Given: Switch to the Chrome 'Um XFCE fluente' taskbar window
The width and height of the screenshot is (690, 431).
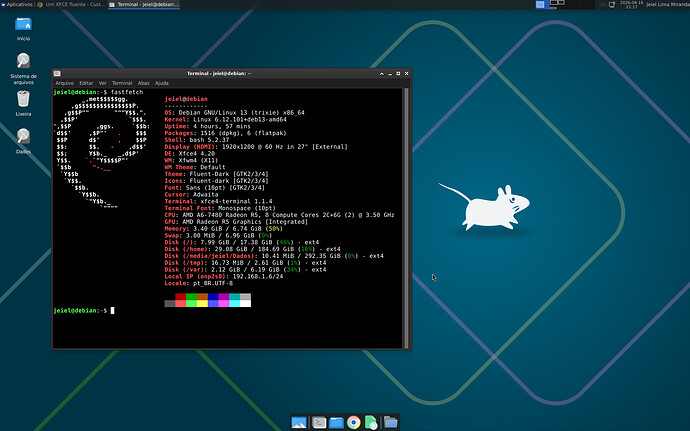Looking at the screenshot, I should point(71,4).
